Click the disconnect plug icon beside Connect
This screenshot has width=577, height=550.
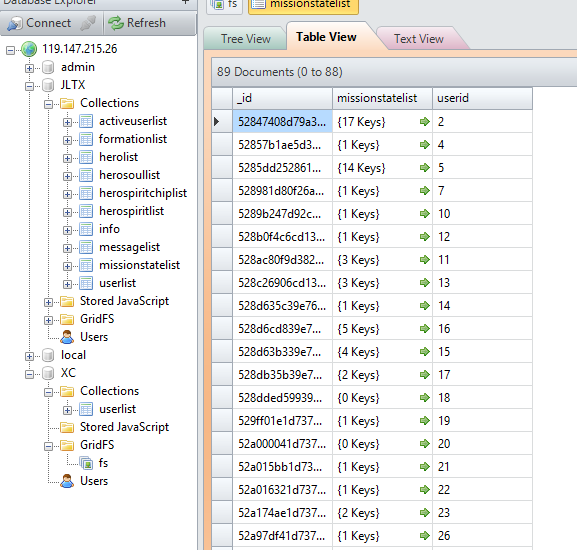coord(88,23)
